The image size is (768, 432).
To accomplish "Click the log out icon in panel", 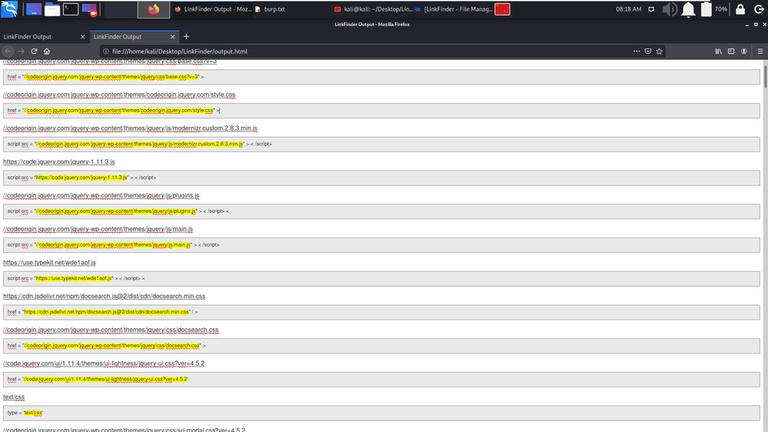I will click(759, 9).
